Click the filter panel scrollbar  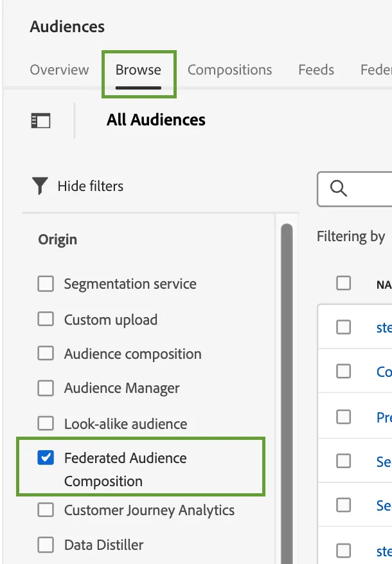[287, 394]
